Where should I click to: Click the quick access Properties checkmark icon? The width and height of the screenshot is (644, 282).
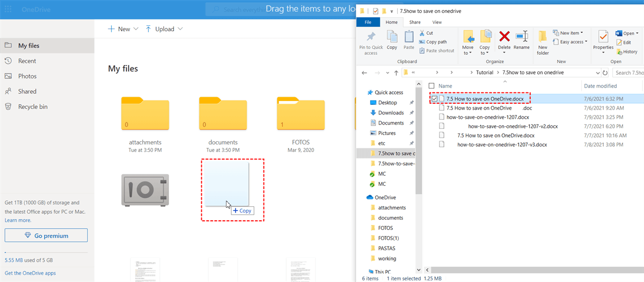(x=375, y=11)
